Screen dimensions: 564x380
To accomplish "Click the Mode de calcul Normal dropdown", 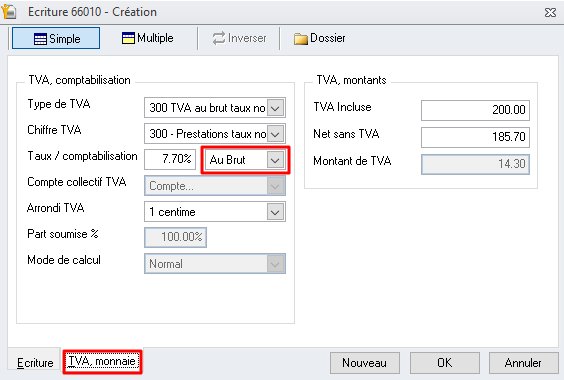I will click(215, 264).
